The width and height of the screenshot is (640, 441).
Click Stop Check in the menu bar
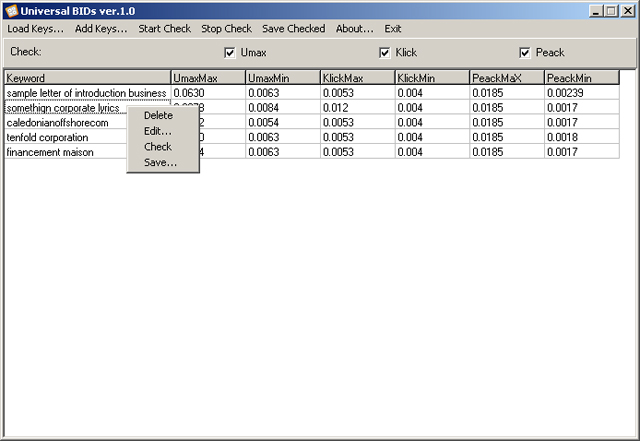click(226, 29)
